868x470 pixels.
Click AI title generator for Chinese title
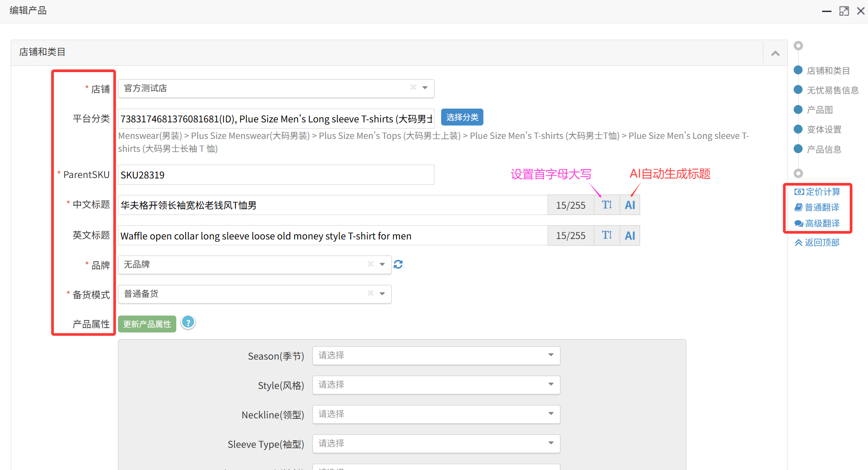[x=630, y=205]
